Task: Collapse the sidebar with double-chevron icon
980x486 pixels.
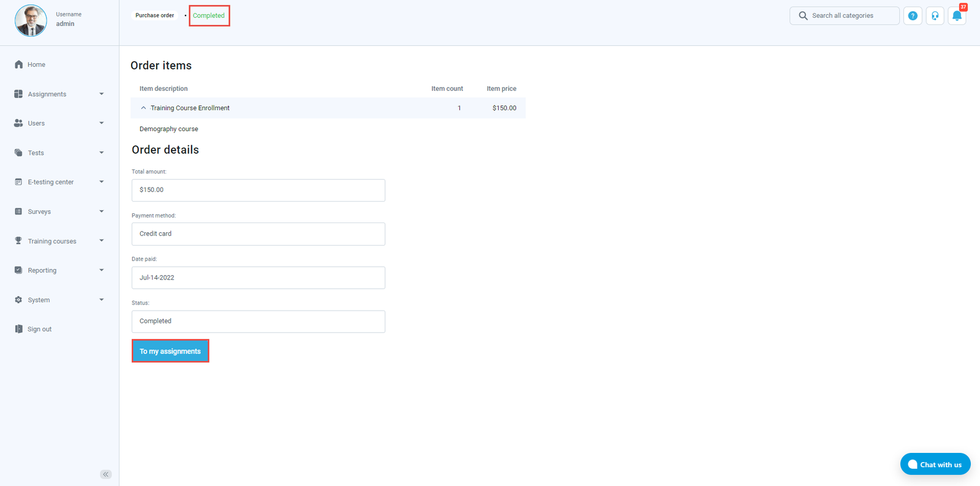Action: tap(105, 474)
